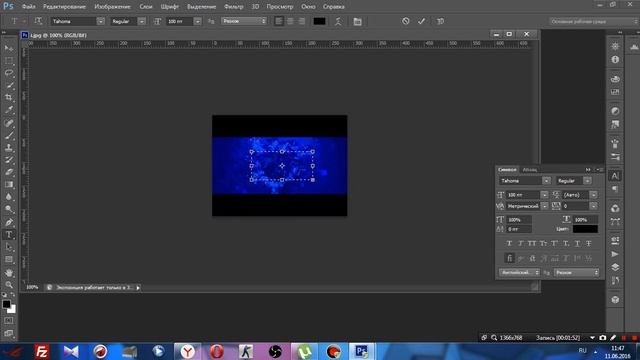Viewport: 640px width, 360px height.
Task: Toggle Faux Italic in Character panel
Action: coord(520,243)
